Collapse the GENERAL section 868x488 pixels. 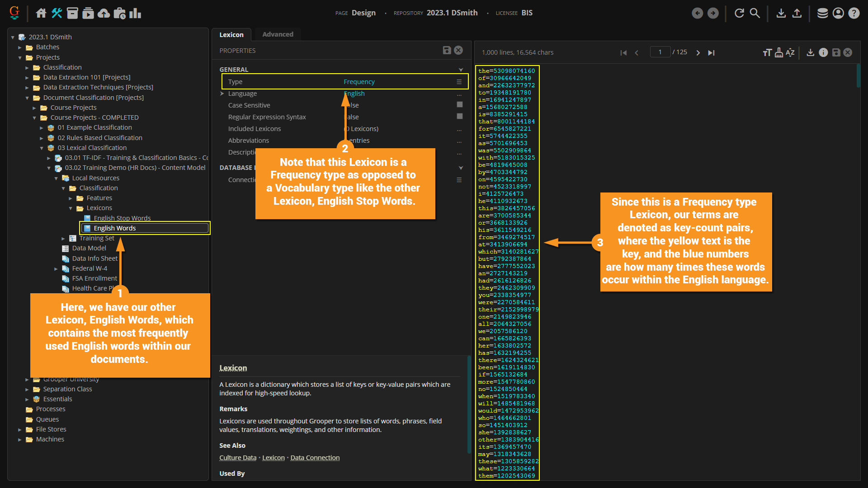click(461, 70)
